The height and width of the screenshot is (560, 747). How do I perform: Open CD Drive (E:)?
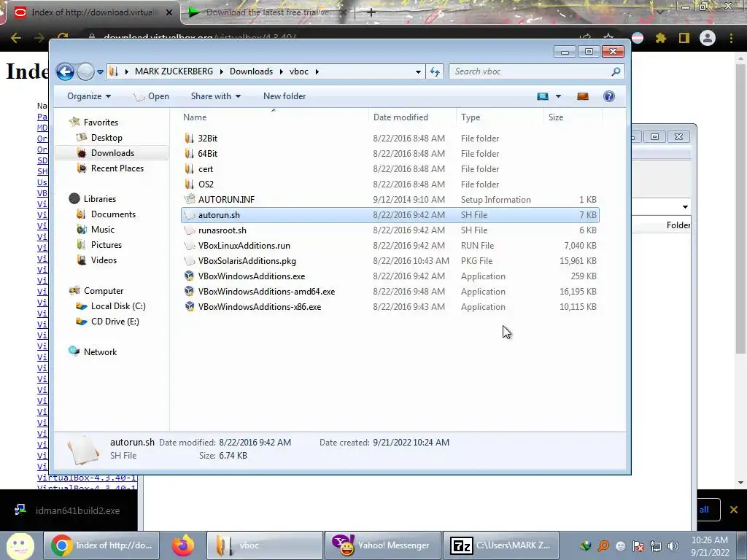(115, 322)
